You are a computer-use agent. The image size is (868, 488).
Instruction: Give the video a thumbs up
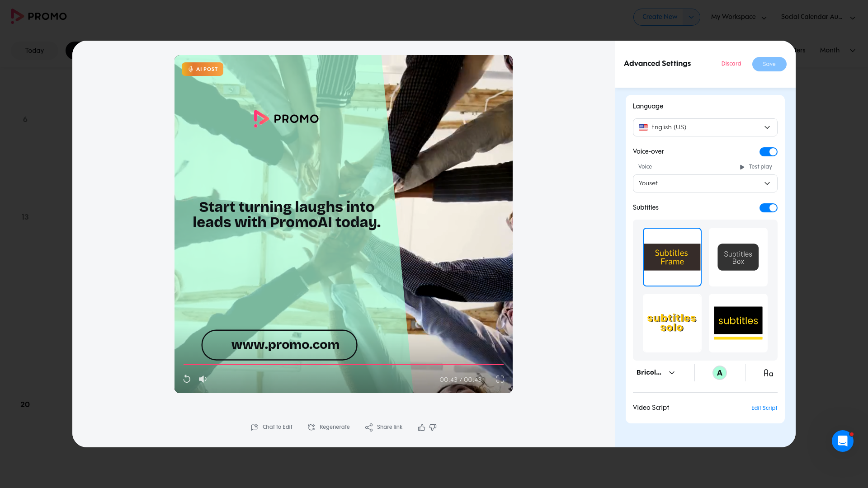(x=421, y=427)
